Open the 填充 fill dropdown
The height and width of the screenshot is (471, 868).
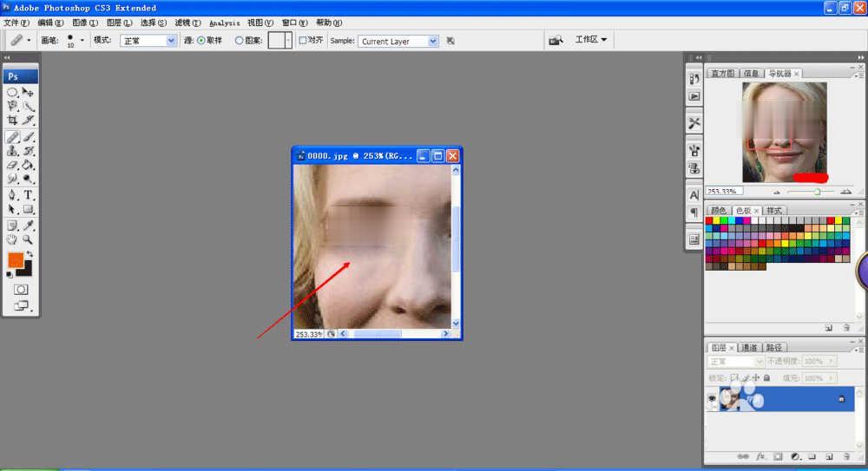(x=832, y=378)
